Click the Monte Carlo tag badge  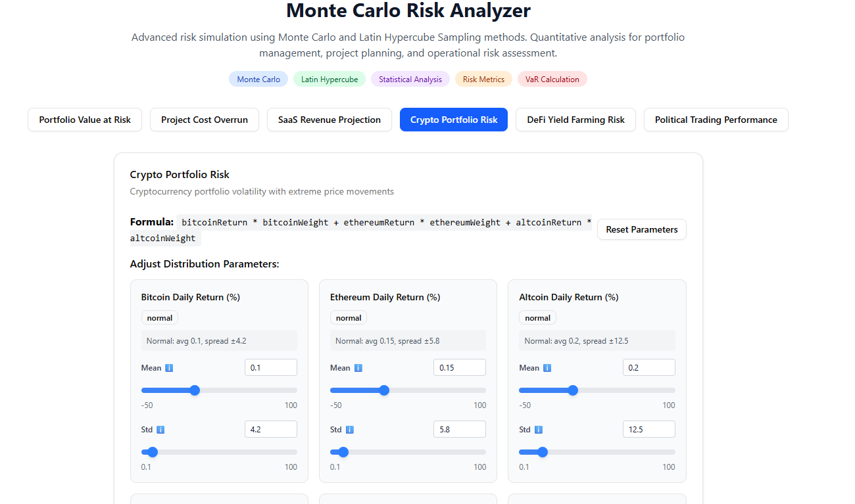click(258, 79)
